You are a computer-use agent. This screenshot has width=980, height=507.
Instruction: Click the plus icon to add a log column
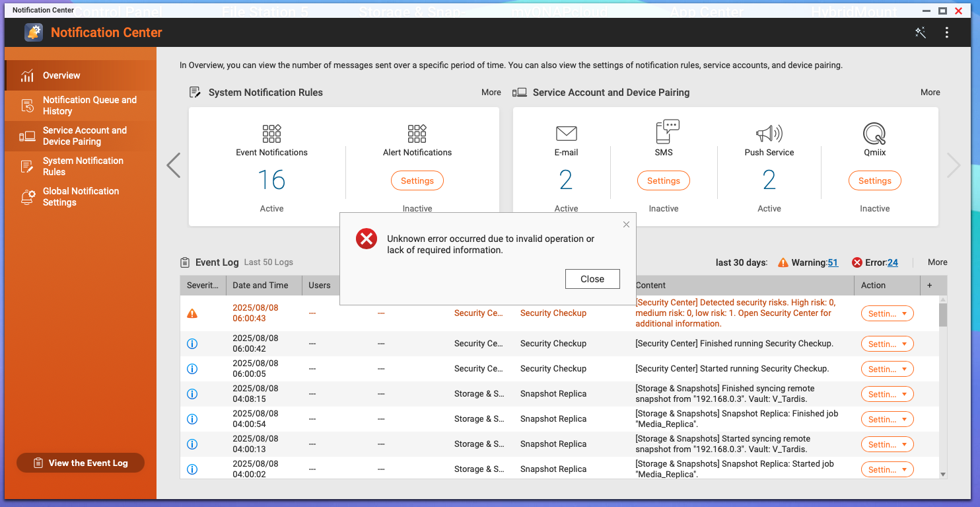(x=930, y=286)
